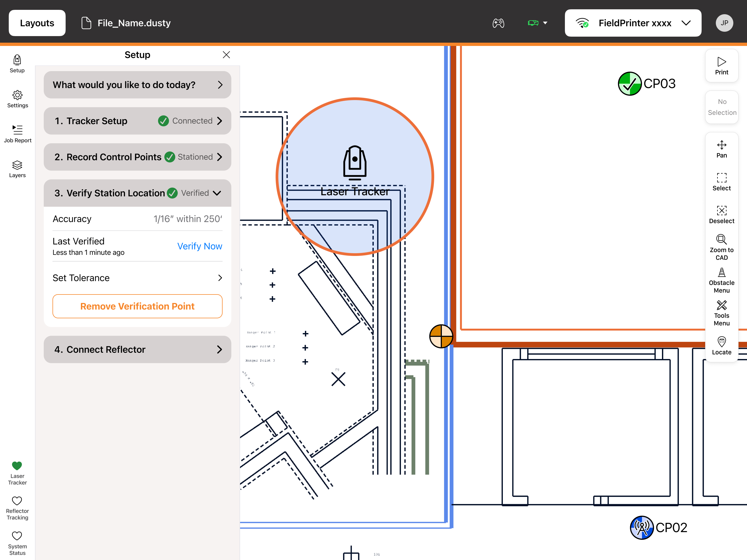This screenshot has width=747, height=560.
Task: Click the Verified status label
Action: click(195, 193)
